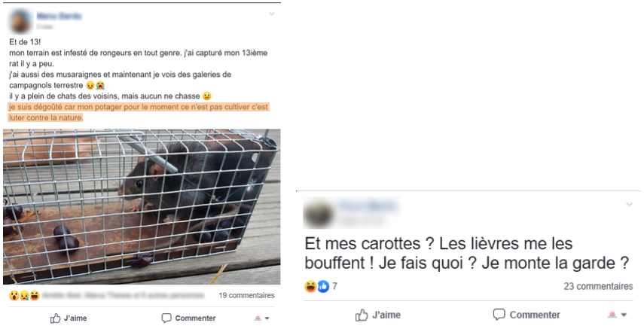Open carrots post author's profile picture
The width and height of the screenshot is (644, 329).
click(319, 214)
